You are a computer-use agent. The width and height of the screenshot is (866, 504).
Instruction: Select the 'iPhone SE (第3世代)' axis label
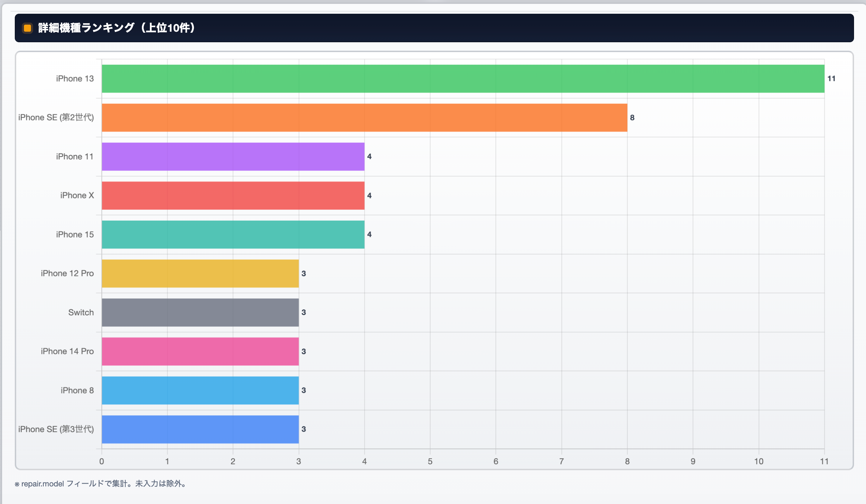pos(56,429)
